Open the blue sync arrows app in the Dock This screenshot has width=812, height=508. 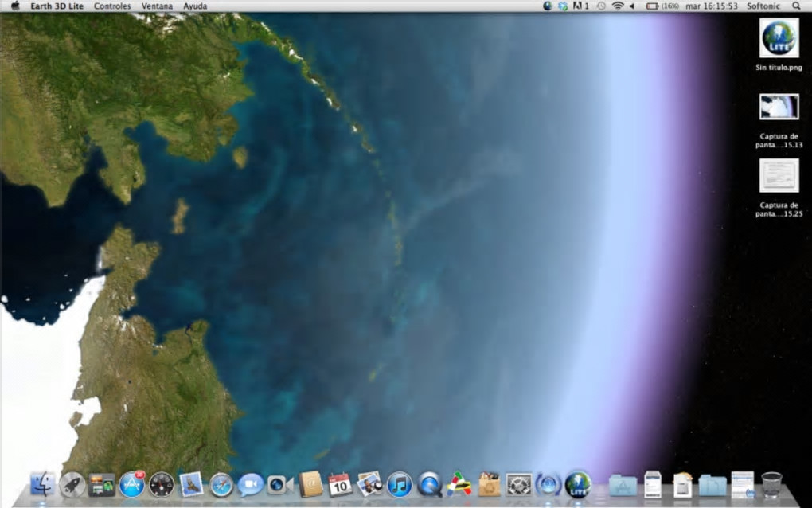click(548, 485)
